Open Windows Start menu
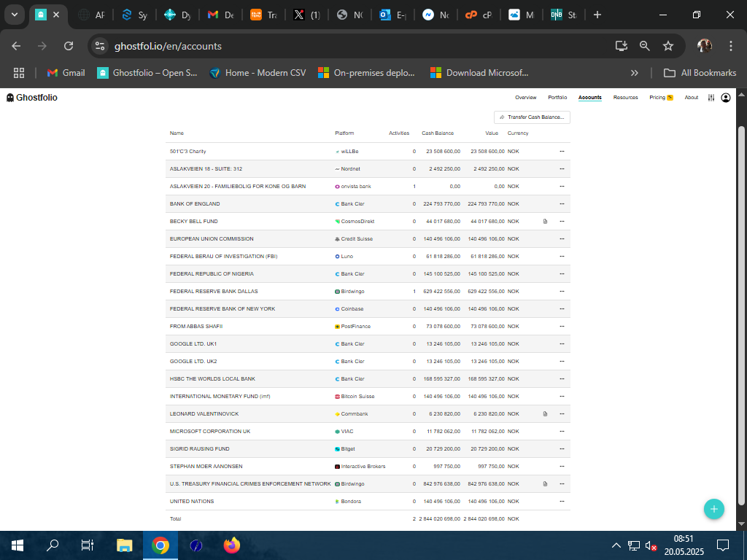 (18, 545)
